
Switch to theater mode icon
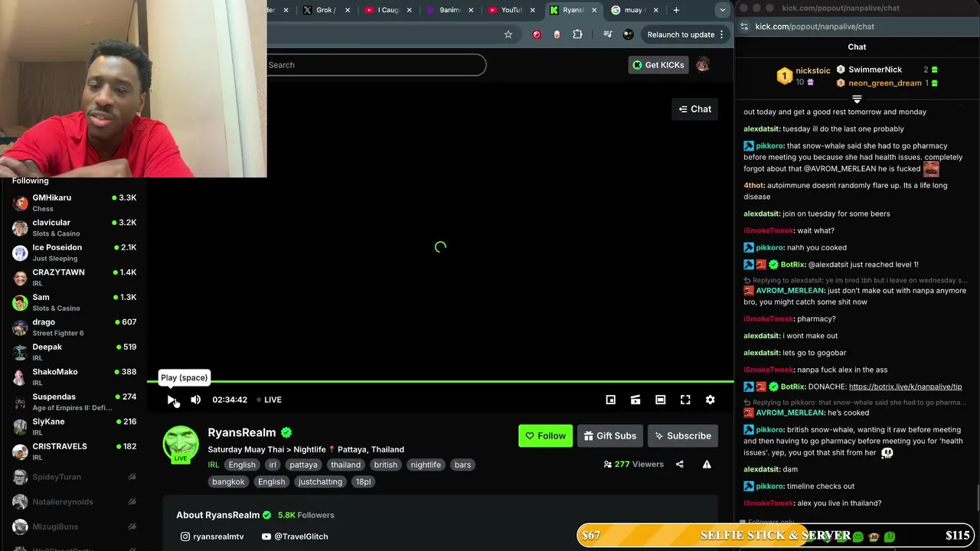pos(660,399)
